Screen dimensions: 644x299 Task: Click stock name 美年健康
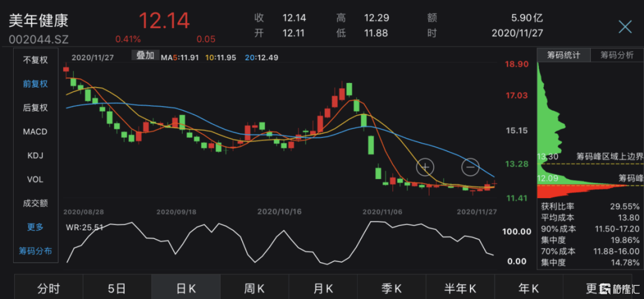click(39, 20)
